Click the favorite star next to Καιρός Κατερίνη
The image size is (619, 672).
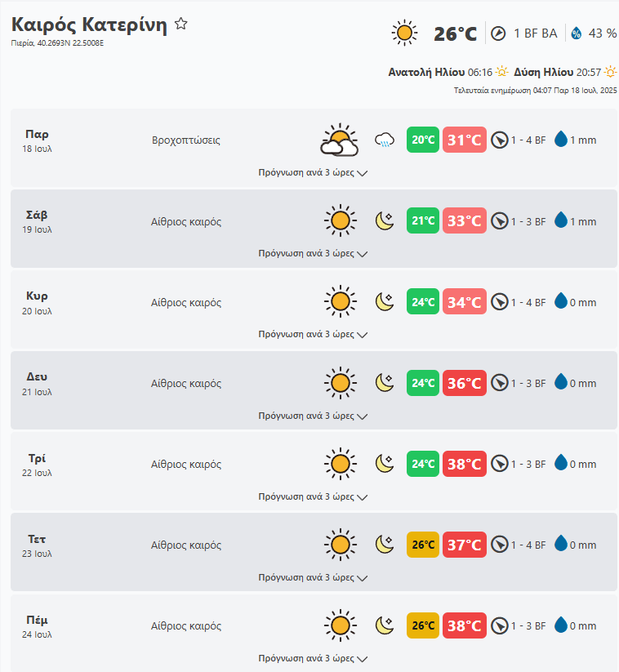[x=181, y=24]
